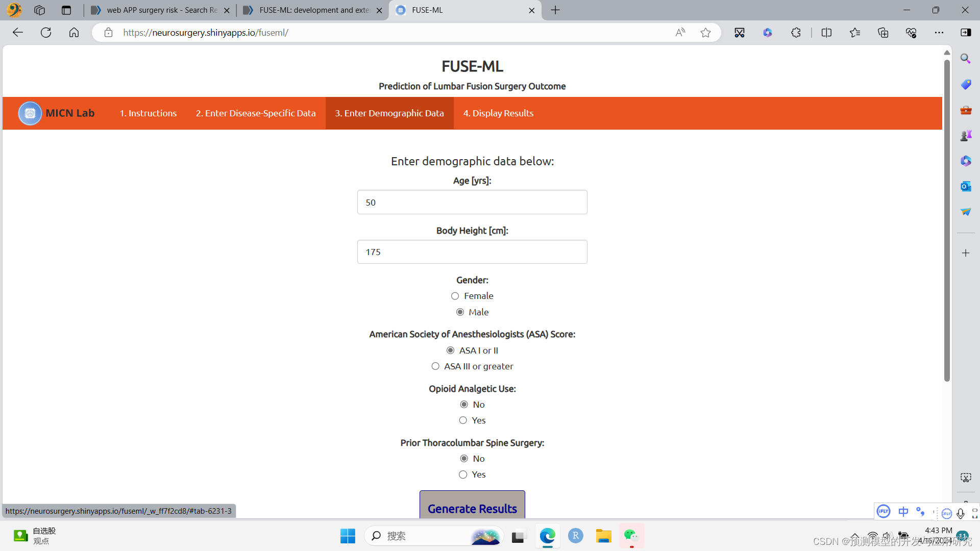Click the taskbar search box
This screenshot has height=551, width=980.
[x=434, y=536]
